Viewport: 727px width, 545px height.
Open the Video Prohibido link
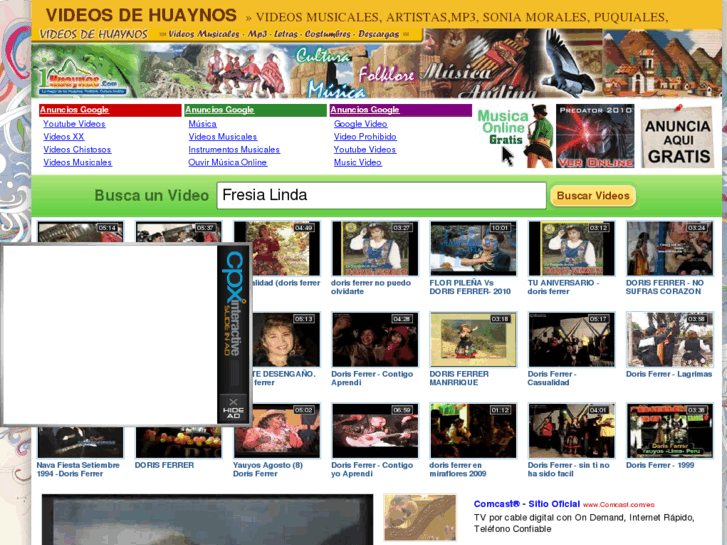(x=365, y=137)
